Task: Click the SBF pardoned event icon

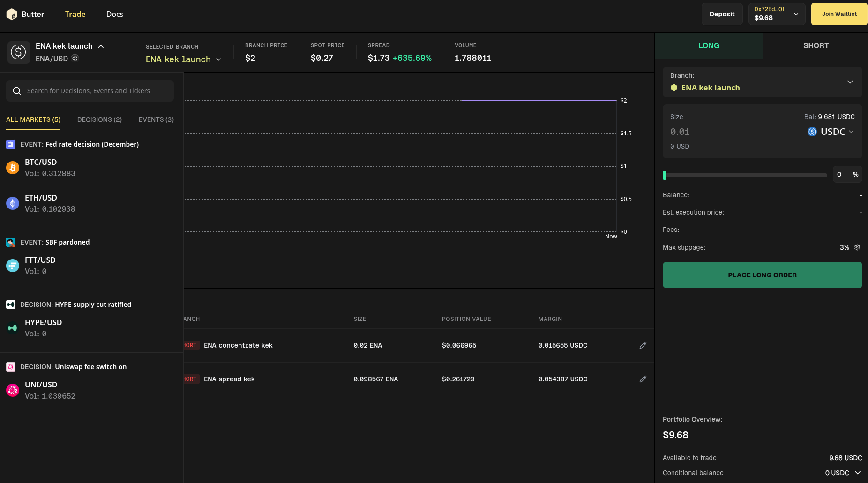Action: [x=11, y=242]
